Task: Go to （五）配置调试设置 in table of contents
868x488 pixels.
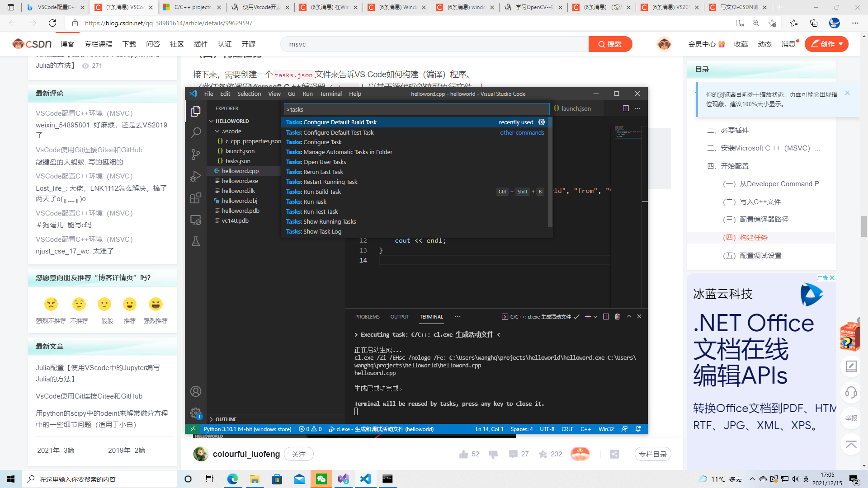Action: pyautogui.click(x=752, y=255)
